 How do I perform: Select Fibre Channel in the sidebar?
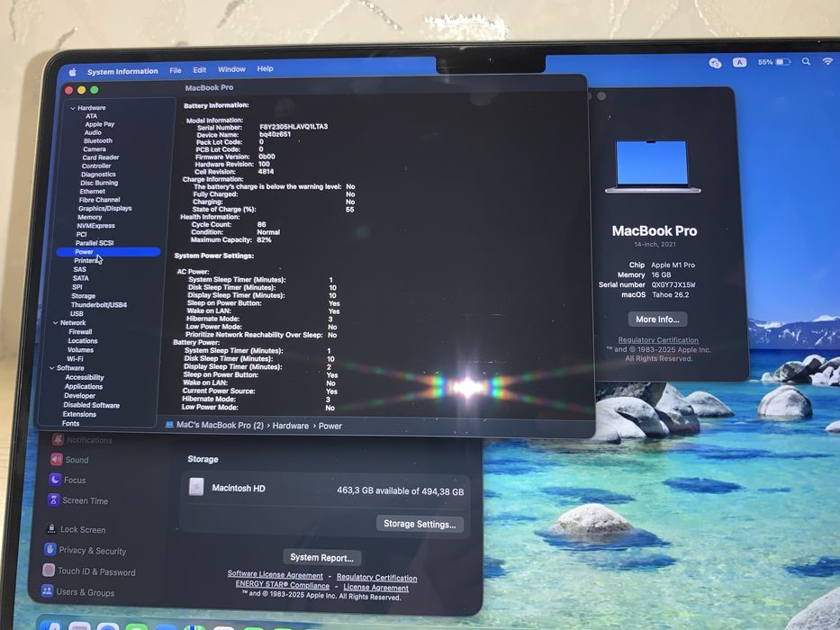pos(100,200)
